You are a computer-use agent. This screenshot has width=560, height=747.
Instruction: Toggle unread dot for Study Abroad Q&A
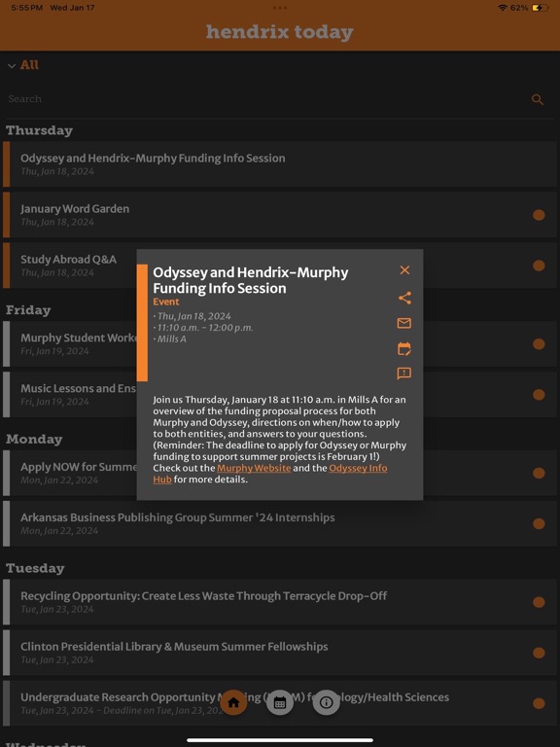(x=539, y=266)
